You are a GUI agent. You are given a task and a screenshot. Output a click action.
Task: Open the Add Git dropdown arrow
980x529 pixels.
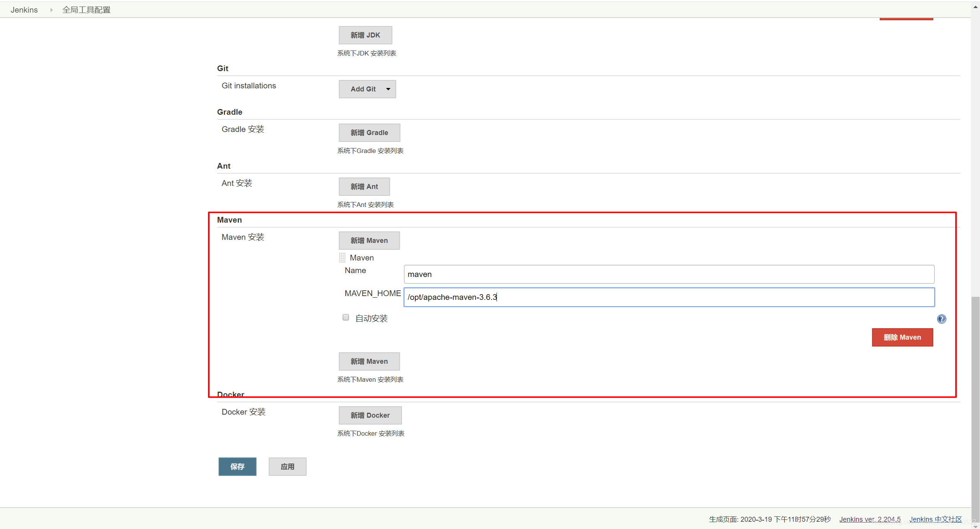388,89
